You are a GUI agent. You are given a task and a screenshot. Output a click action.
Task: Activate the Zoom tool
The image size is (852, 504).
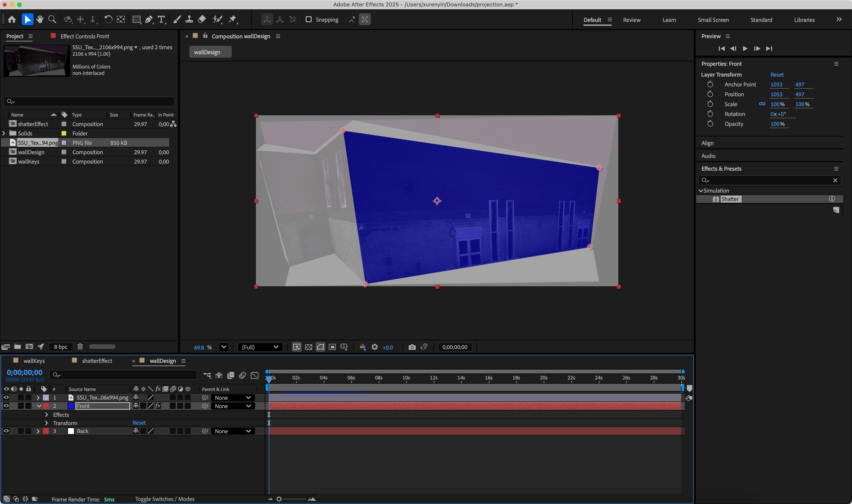(52, 19)
